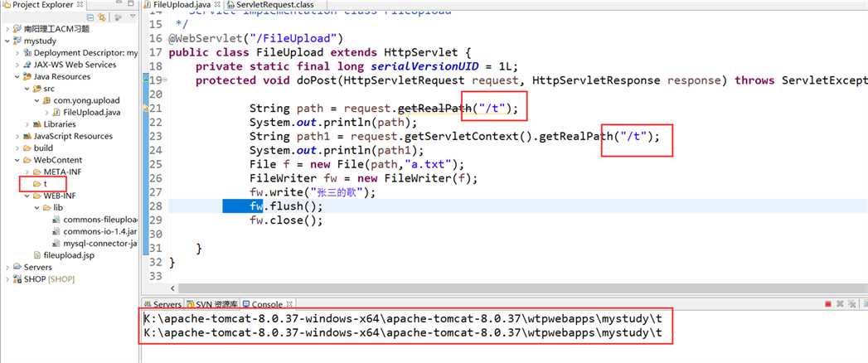Collapse the Java Resources node
The image size is (868, 363).
pos(17,76)
